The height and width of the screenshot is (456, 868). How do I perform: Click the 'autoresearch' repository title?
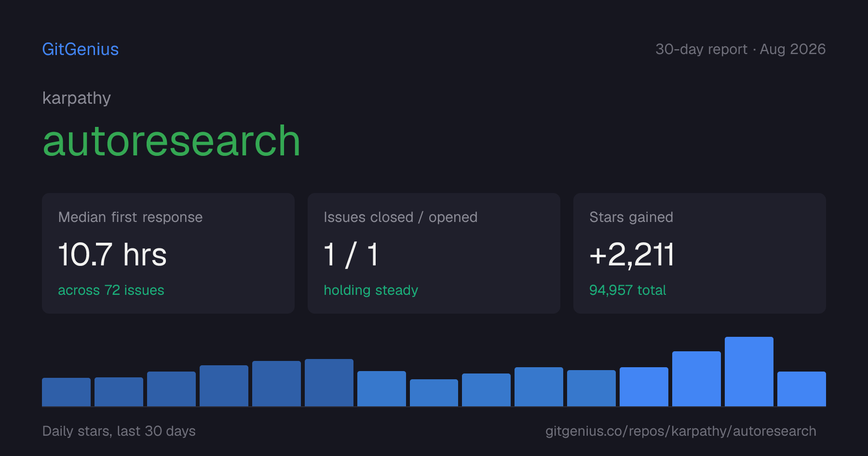pyautogui.click(x=172, y=141)
